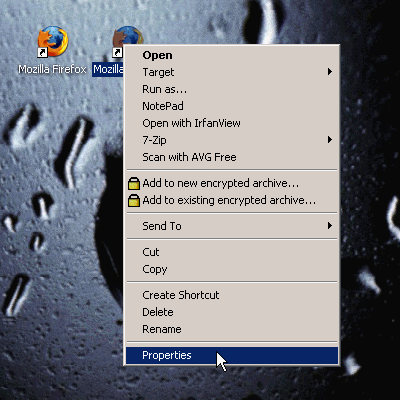This screenshot has width=400, height=400.
Task: Select Open with IrfanView
Action: 232,123
